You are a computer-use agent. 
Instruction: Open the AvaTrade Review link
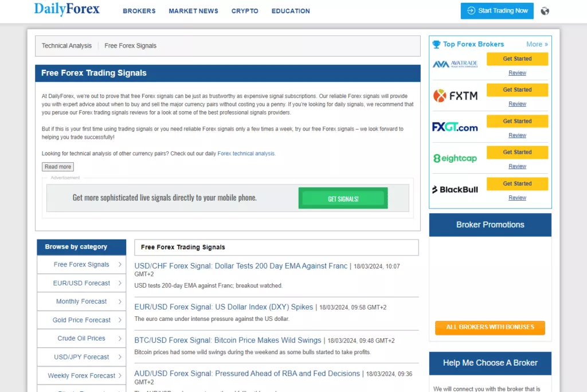(517, 73)
